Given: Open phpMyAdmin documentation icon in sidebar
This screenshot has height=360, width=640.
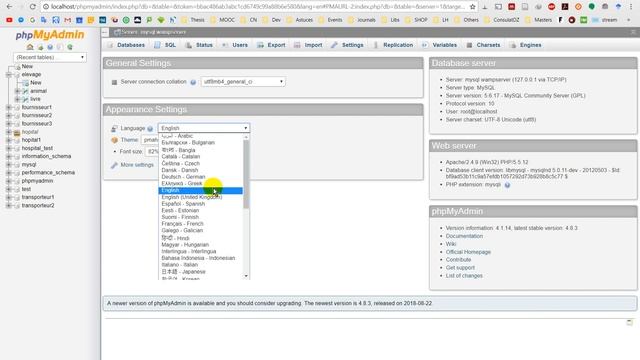Looking at the screenshot, I should [x=50, y=47].
